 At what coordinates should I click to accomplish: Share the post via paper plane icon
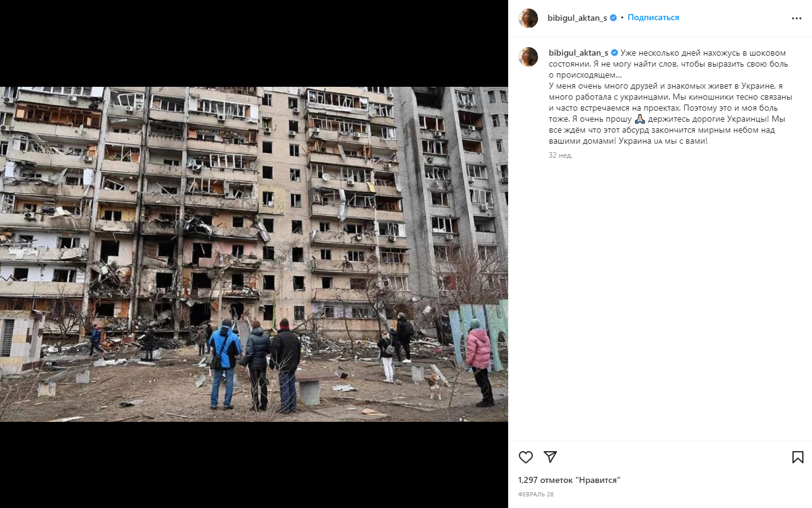[550, 457]
